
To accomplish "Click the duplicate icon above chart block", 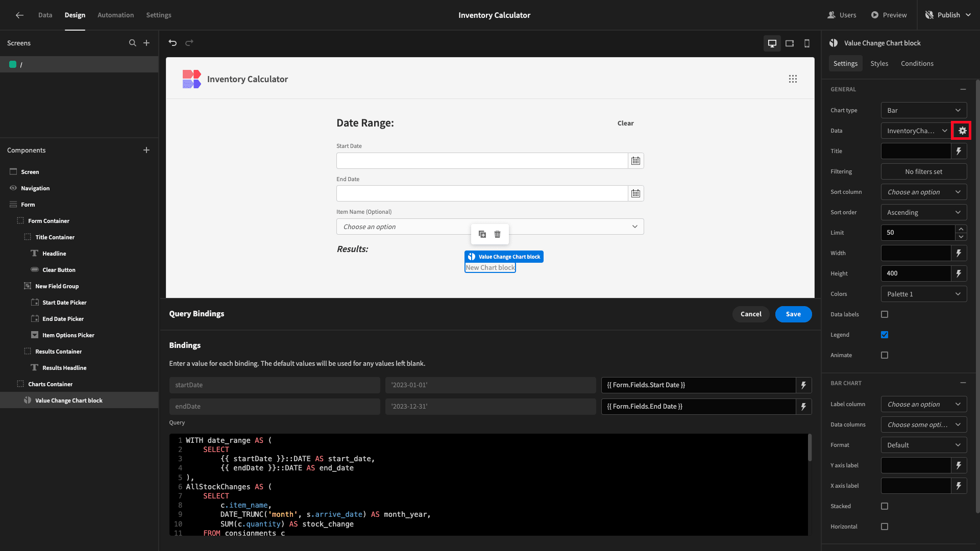I will click(x=482, y=234).
